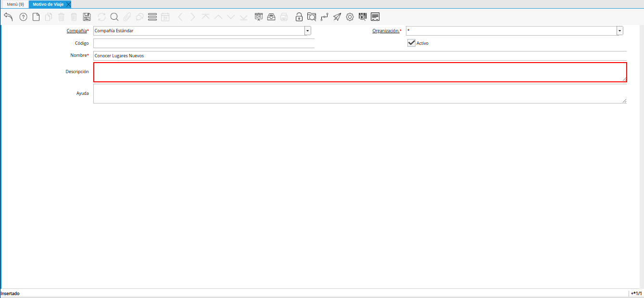Toggle grid view with stacked lines icon

pyautogui.click(x=152, y=17)
